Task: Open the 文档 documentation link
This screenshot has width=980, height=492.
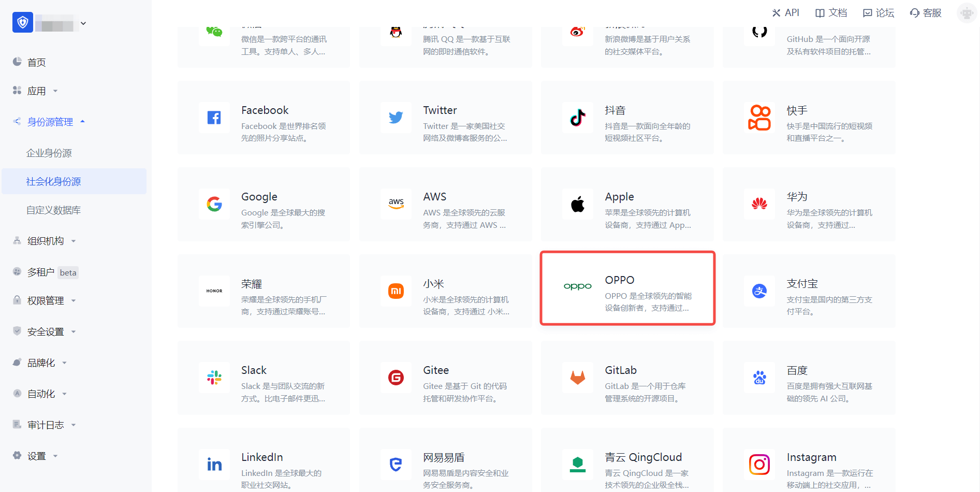Action: click(x=831, y=13)
